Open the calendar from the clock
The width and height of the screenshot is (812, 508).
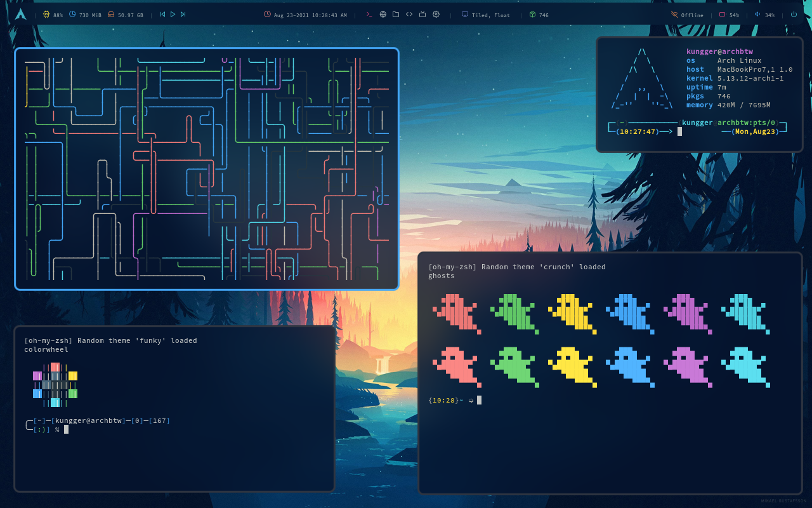coord(305,15)
